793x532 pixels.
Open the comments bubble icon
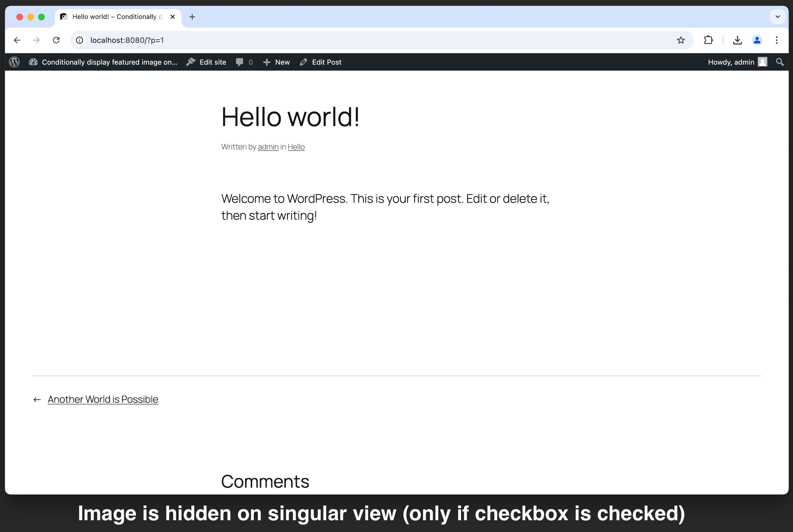tap(239, 62)
